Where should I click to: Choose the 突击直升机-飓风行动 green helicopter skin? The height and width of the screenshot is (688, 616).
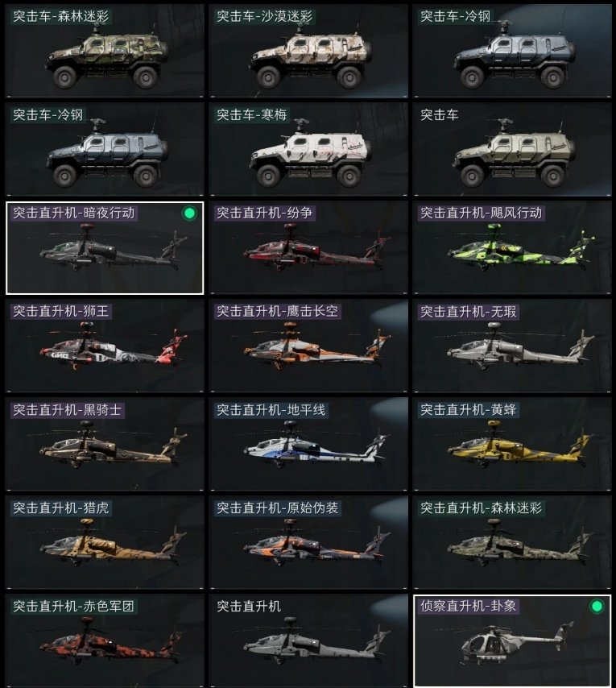point(512,247)
